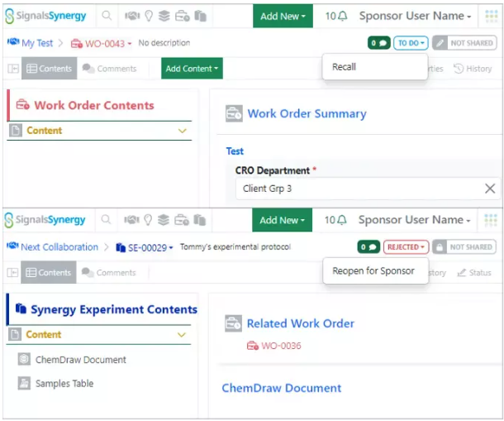This screenshot has width=504, height=421.
Task: Expand the TO DO status dropdown
Action: click(x=411, y=43)
